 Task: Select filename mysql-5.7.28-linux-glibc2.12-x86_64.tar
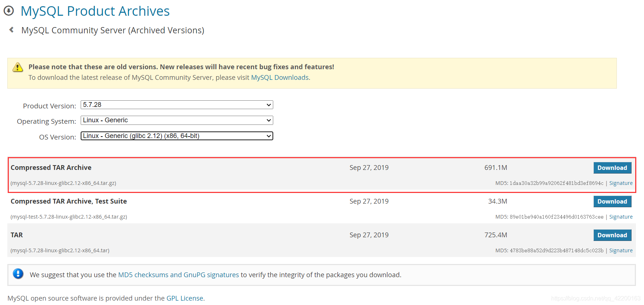pos(60,250)
